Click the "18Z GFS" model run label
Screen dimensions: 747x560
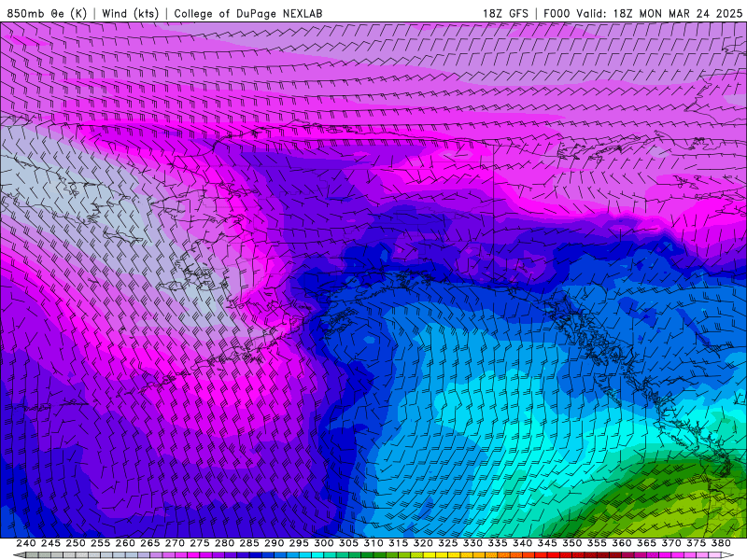[505, 13]
